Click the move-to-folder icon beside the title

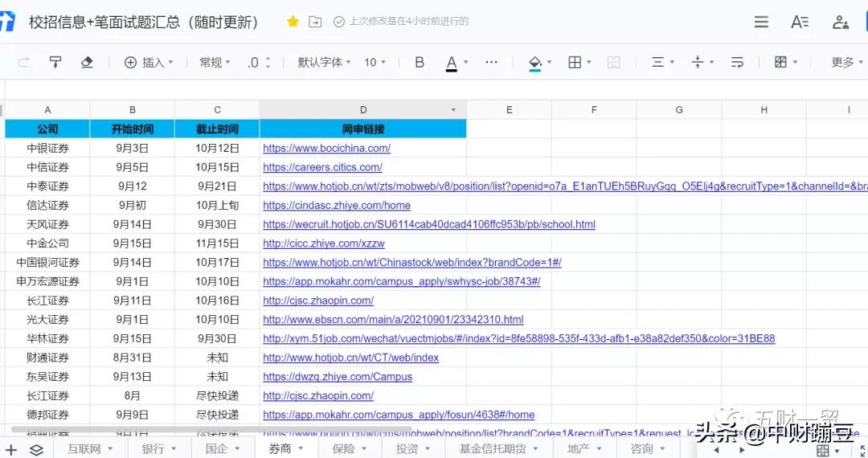click(x=315, y=22)
